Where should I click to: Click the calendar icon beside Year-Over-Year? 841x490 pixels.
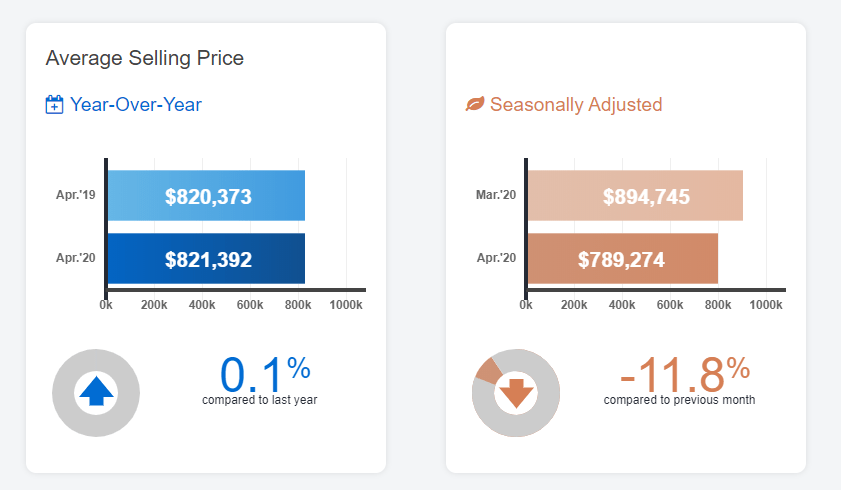(x=55, y=105)
